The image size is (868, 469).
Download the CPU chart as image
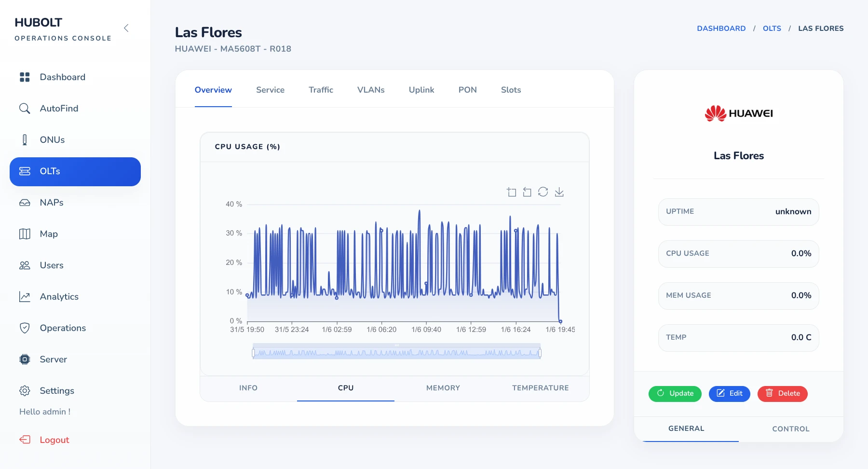(559, 192)
